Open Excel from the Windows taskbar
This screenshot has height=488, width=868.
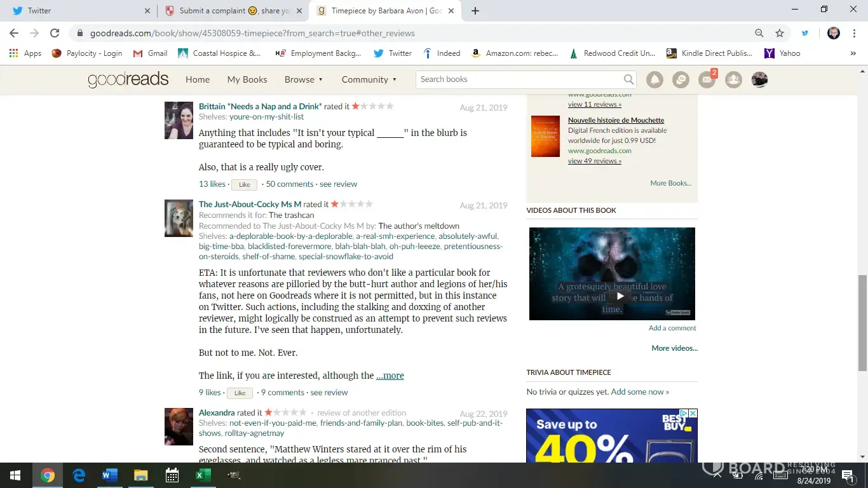(x=203, y=475)
